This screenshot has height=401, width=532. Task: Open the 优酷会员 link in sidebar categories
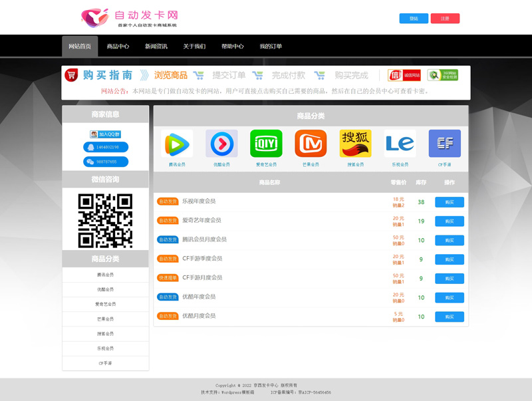click(x=105, y=289)
